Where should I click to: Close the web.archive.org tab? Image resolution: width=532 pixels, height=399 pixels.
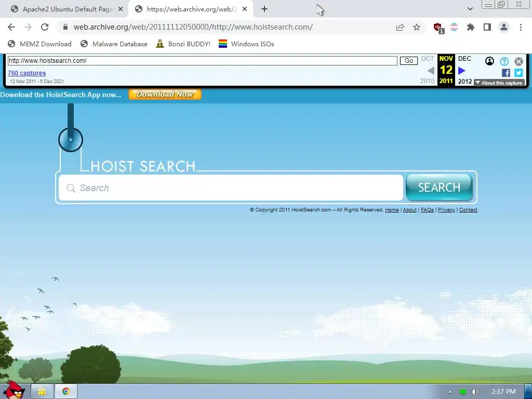[245, 9]
